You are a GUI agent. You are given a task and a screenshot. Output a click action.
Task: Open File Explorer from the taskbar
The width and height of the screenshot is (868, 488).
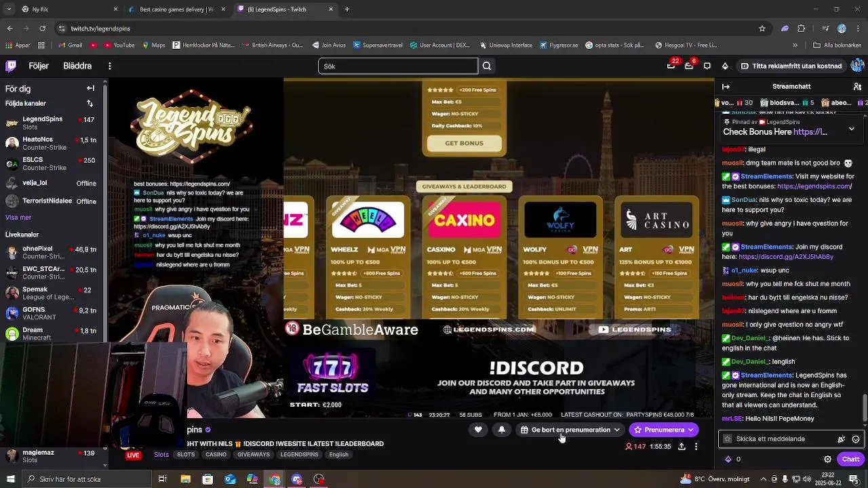click(185, 479)
